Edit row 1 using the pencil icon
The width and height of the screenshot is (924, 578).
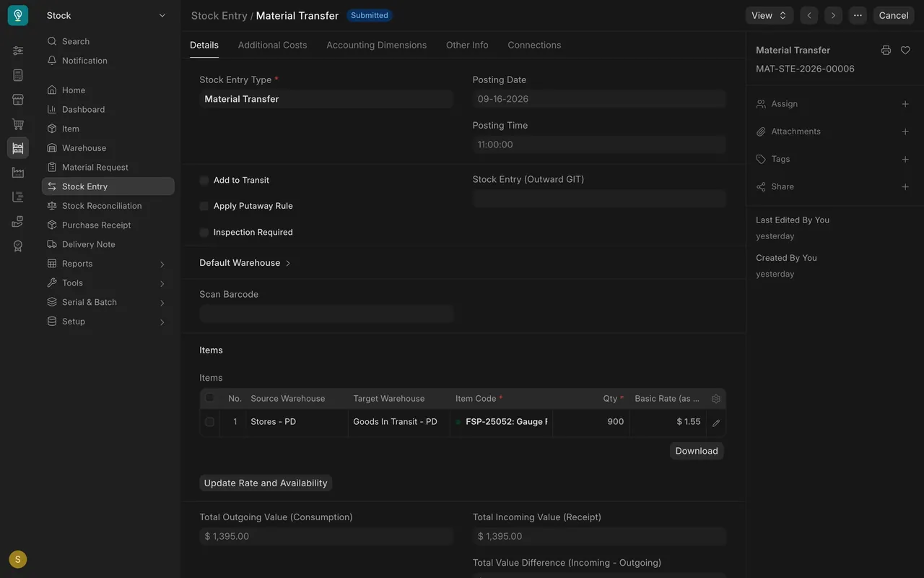pyautogui.click(x=716, y=423)
